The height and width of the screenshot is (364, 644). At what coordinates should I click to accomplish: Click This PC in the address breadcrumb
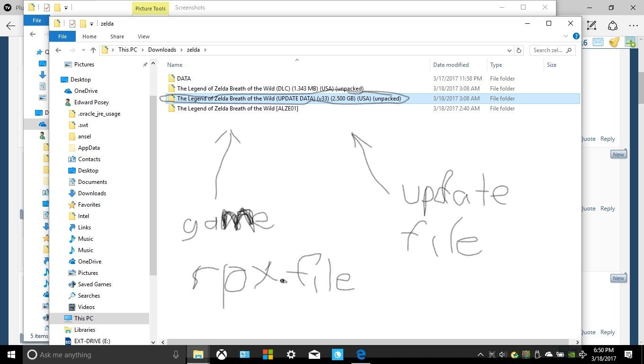click(x=127, y=50)
